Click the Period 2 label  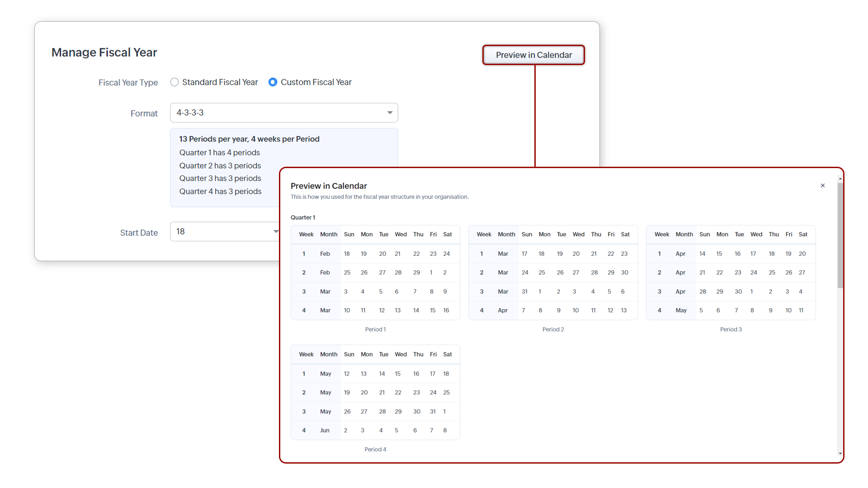click(553, 329)
